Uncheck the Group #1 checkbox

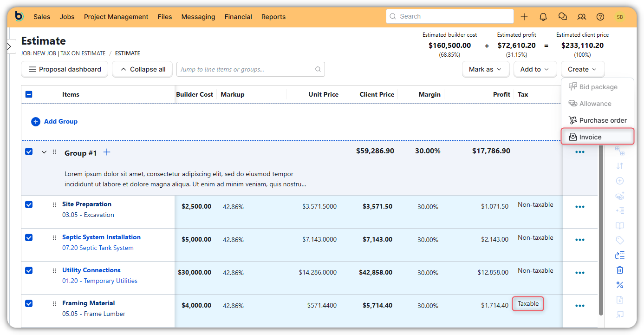pos(29,151)
